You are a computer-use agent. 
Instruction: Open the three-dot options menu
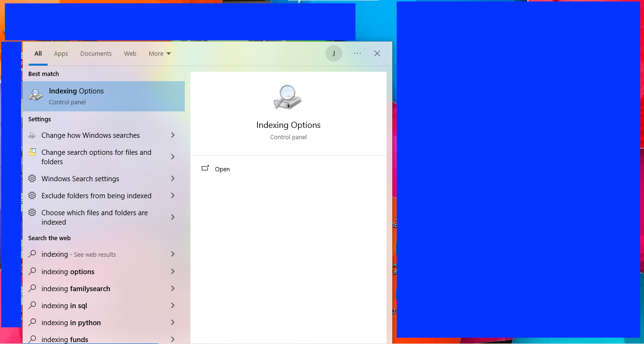(357, 53)
